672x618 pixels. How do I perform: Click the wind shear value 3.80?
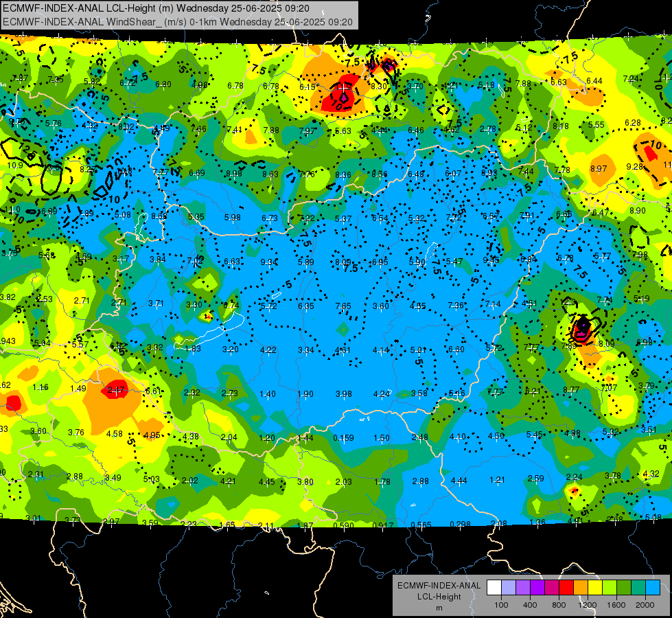pyautogui.click(x=305, y=481)
